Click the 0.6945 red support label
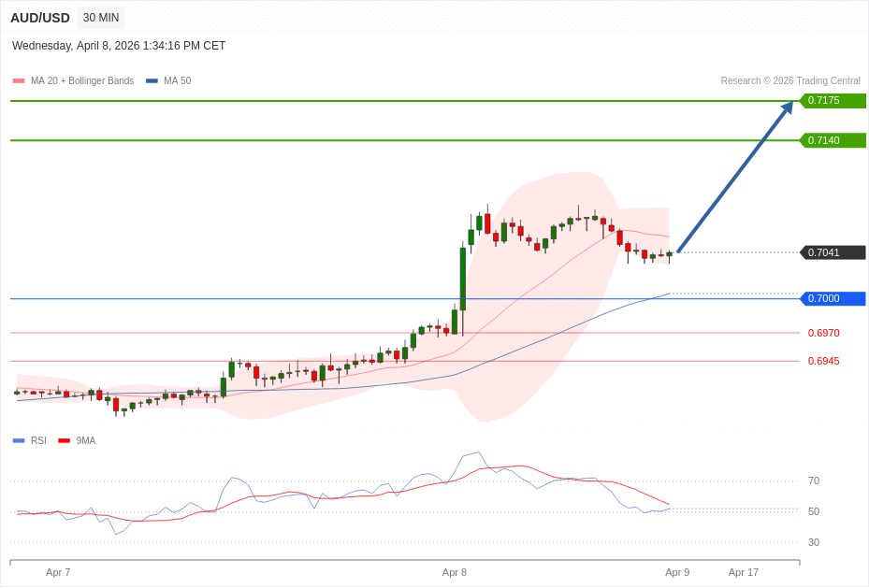Viewport: 869px width, 588px height. click(x=823, y=361)
